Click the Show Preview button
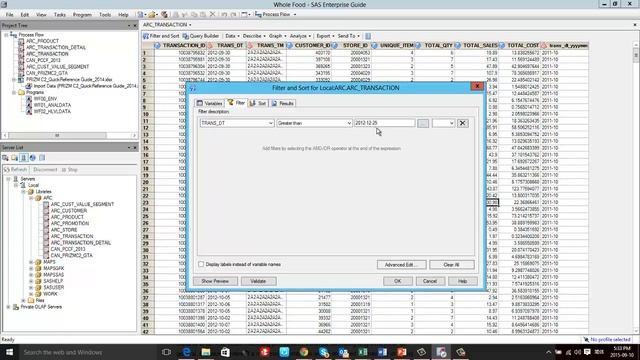This screenshot has height=360, width=640. pos(215,281)
